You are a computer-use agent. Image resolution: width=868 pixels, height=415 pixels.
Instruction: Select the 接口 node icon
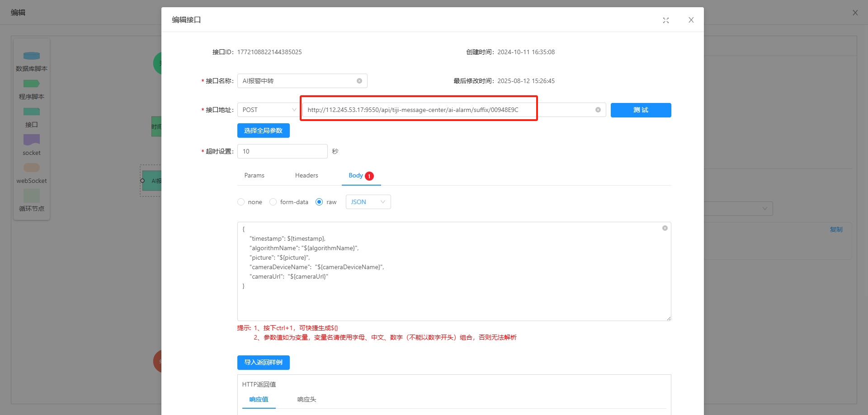pyautogui.click(x=32, y=112)
